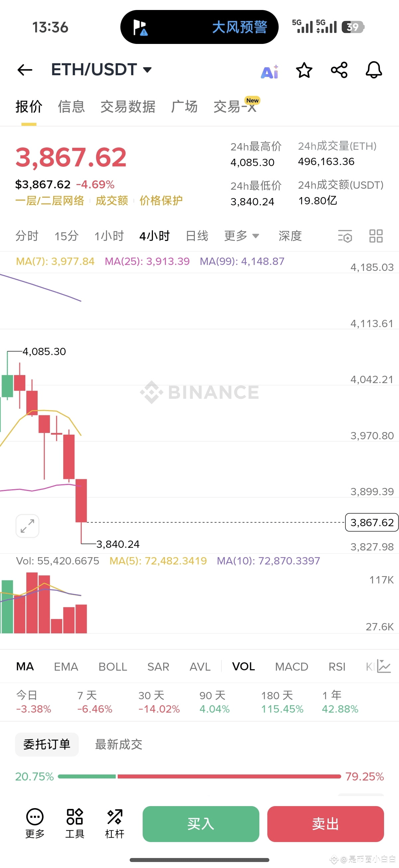The height and width of the screenshot is (868, 399).
Task: Switch to the 交易数据 tab
Action: (x=128, y=107)
